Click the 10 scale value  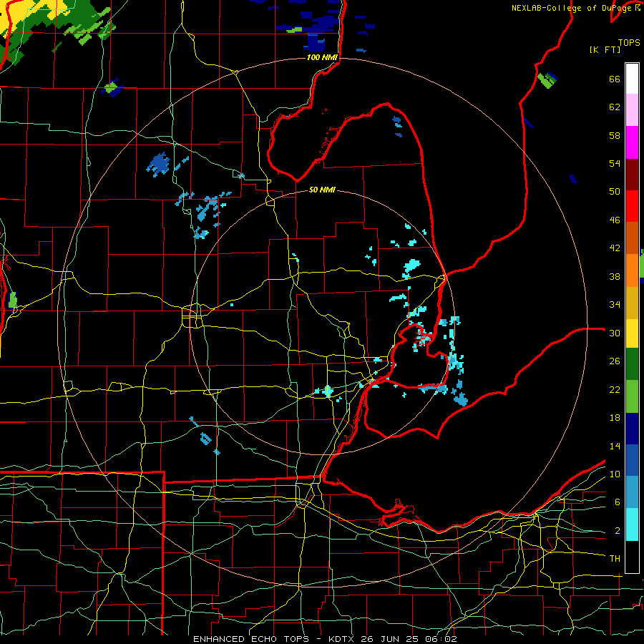615,474
